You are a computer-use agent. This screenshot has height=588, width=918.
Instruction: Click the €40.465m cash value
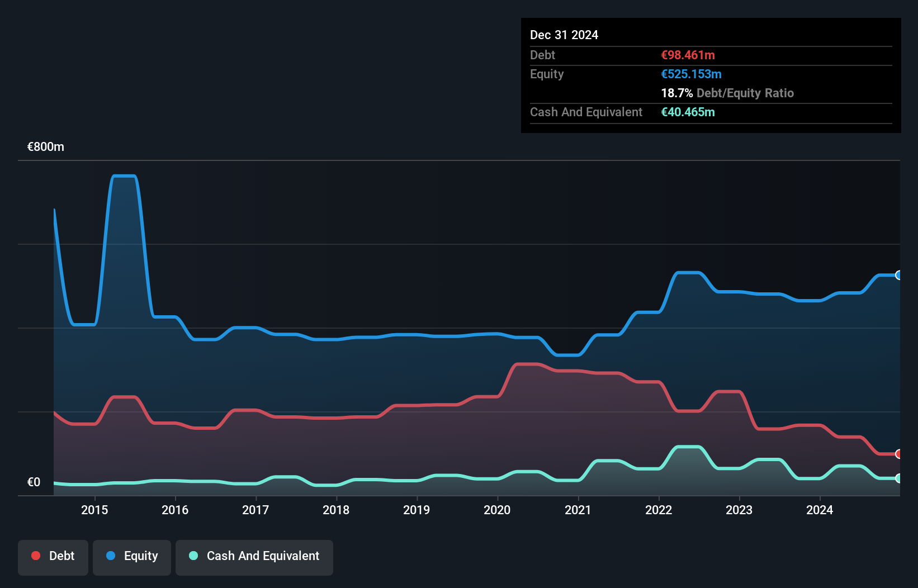pyautogui.click(x=688, y=112)
